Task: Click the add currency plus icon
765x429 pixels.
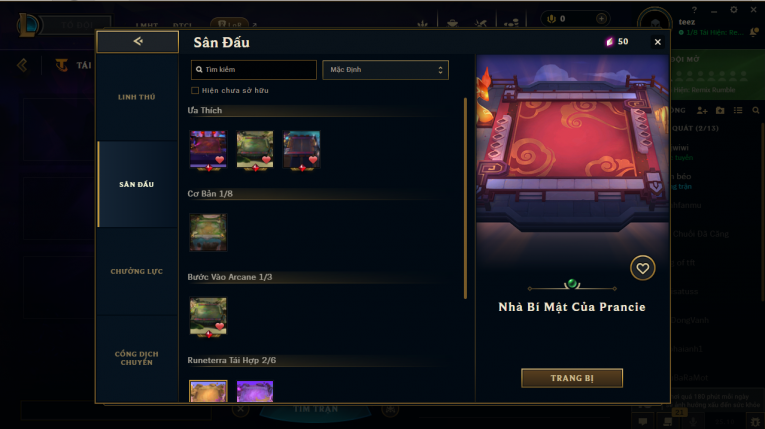Action: pos(601,19)
